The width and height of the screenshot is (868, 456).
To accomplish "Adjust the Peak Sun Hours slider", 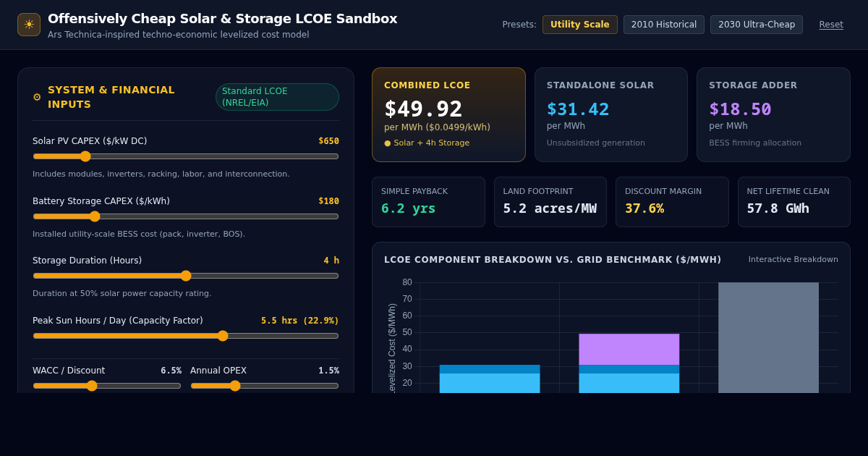I will 186,336.
